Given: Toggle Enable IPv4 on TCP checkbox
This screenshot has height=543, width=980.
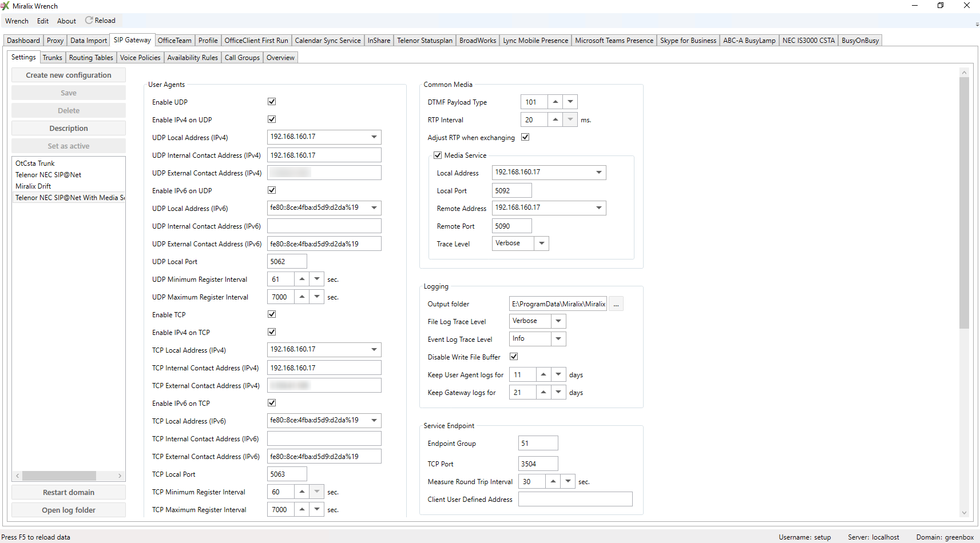Looking at the screenshot, I should [272, 332].
